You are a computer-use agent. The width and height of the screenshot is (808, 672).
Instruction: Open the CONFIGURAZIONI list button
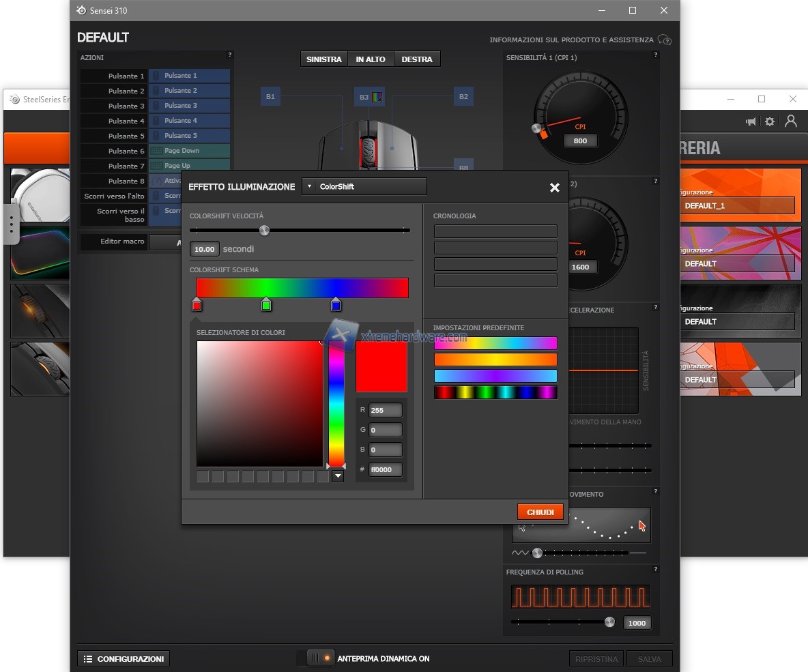point(124,658)
